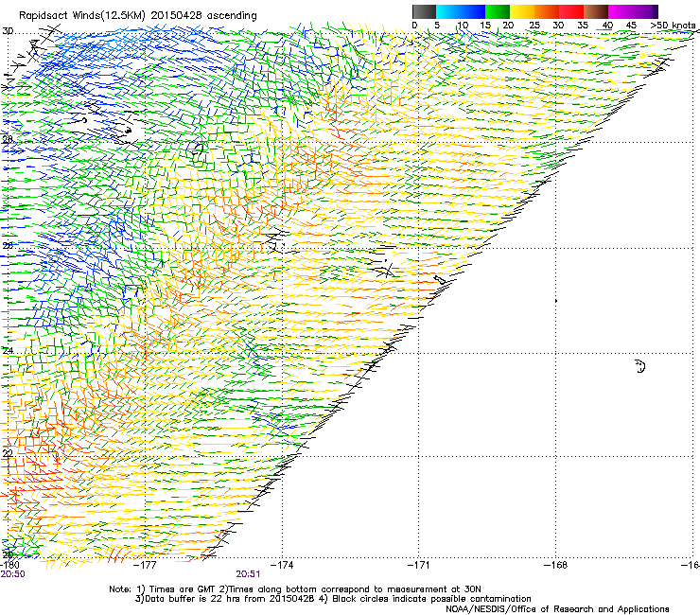The width and height of the screenshot is (700, 615).
Task: Click the '-168' longitude axis label
Action: [x=556, y=565]
